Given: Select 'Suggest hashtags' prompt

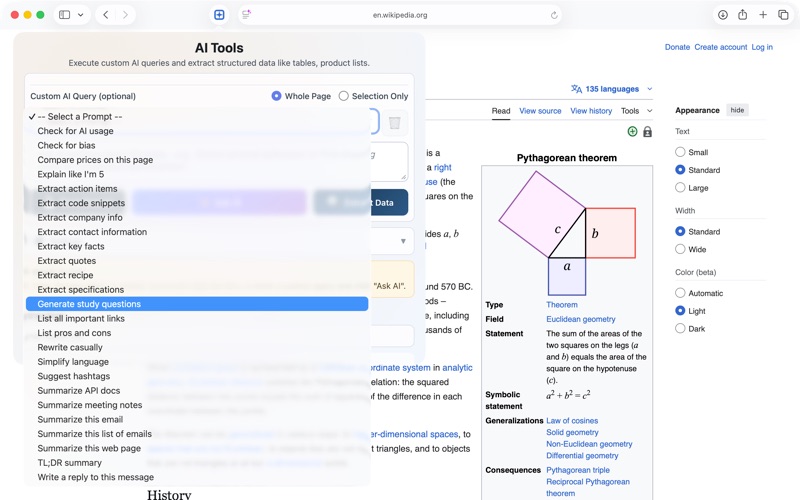Looking at the screenshot, I should (197, 376).
